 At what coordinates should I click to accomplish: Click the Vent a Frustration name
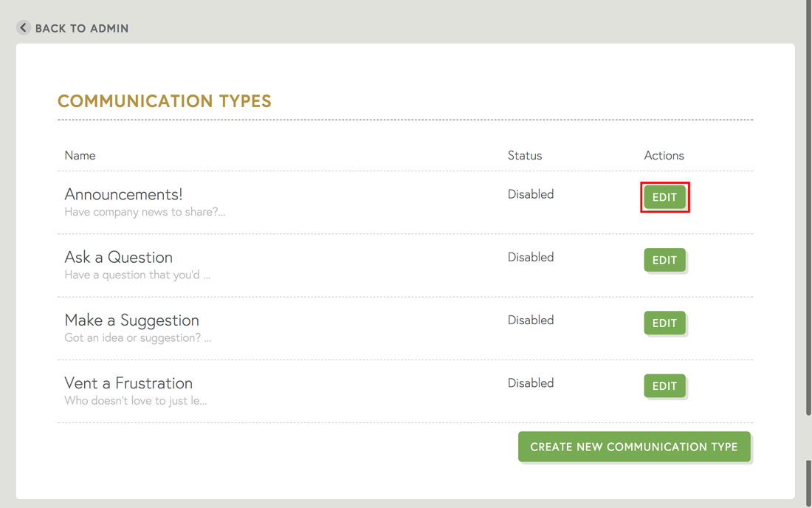[128, 382]
